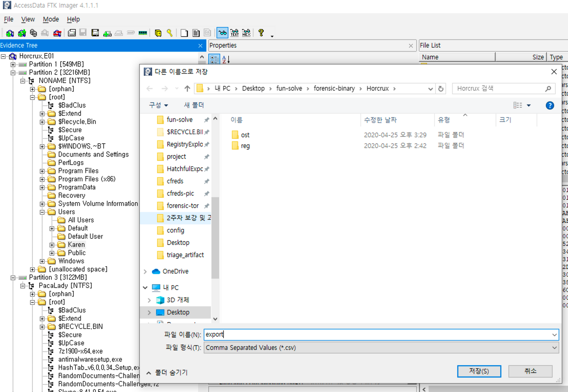Expand the Karen user folder
568x392 pixels.
pos(52,245)
